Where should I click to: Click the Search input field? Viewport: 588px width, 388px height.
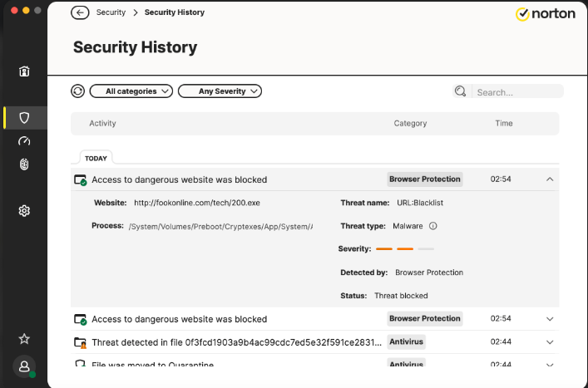516,92
